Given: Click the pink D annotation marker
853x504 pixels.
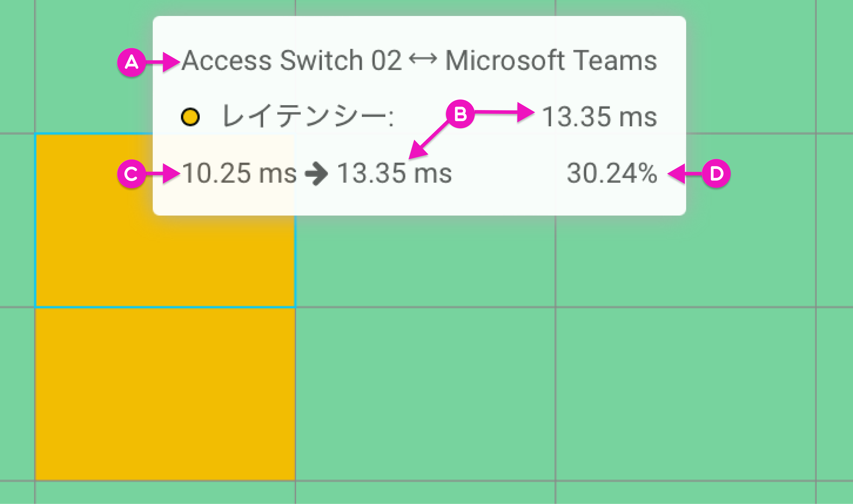Looking at the screenshot, I should (x=716, y=174).
